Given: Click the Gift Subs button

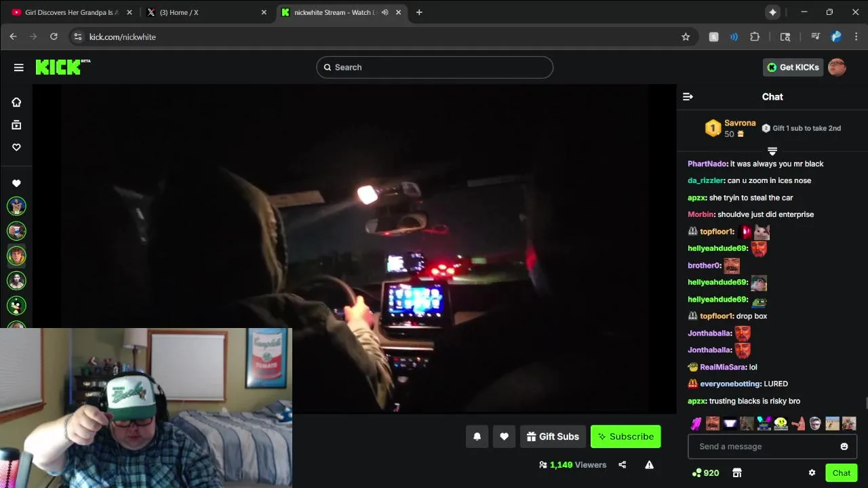Looking at the screenshot, I should pyautogui.click(x=553, y=436).
